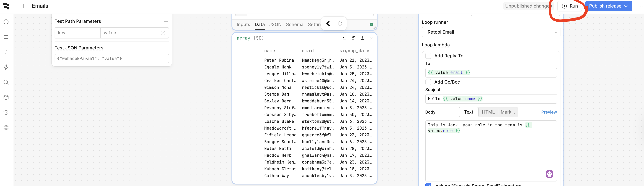This screenshot has width=644, height=186.
Task: Open the search icon in left sidebar
Action: (6, 82)
